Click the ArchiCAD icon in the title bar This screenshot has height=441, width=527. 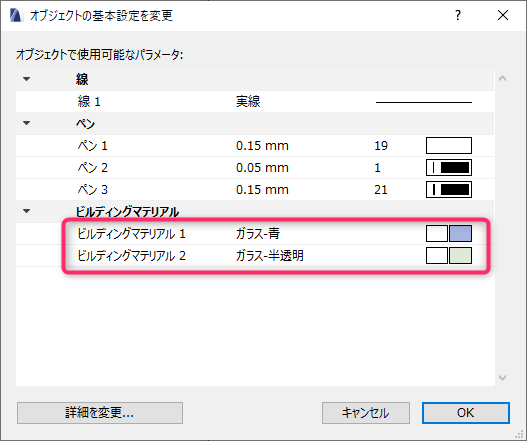pyautogui.click(x=15, y=15)
